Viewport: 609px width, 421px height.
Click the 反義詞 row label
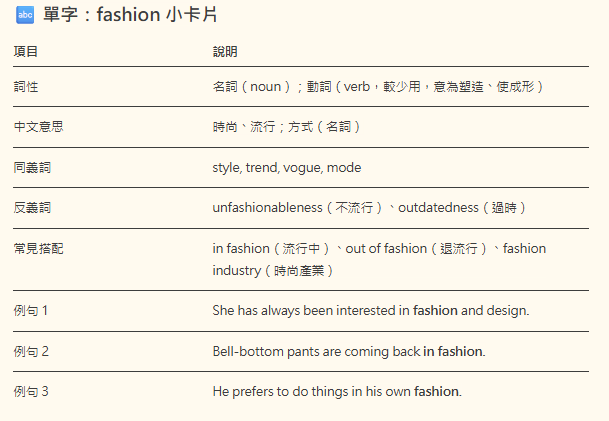tap(32, 207)
